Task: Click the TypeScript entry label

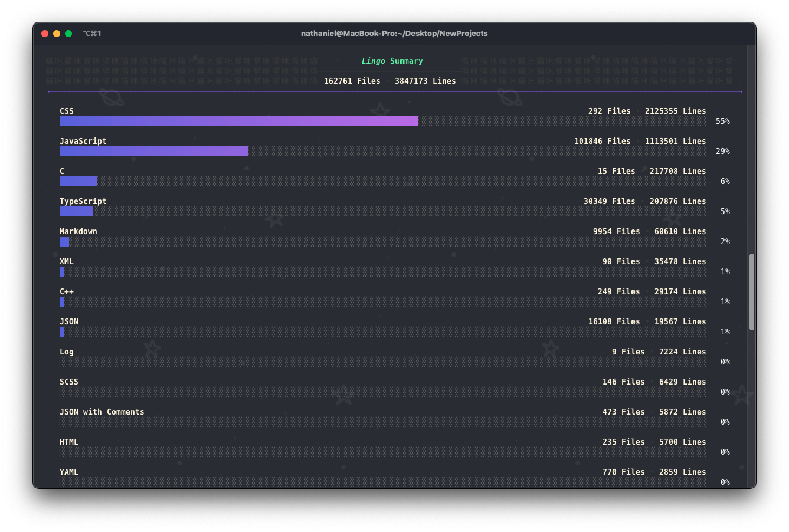Action: pyautogui.click(x=83, y=201)
